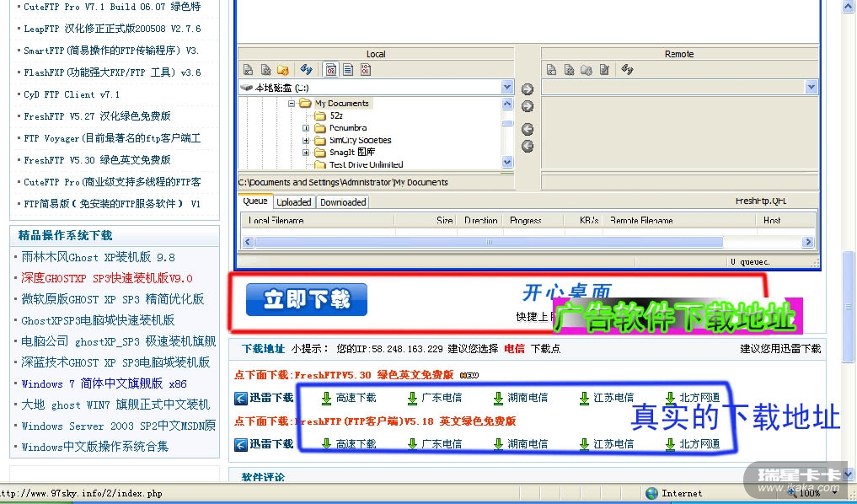The width and height of the screenshot is (857, 504).
Task: Click the Xunlei bird icon under FreshFTPV5.30
Action: pos(241,399)
